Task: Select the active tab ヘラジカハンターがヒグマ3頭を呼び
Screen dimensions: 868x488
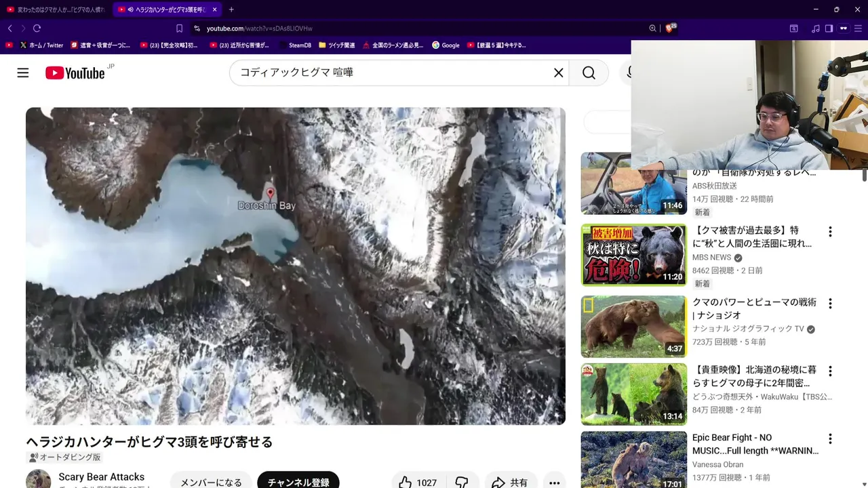Action: click(167, 9)
